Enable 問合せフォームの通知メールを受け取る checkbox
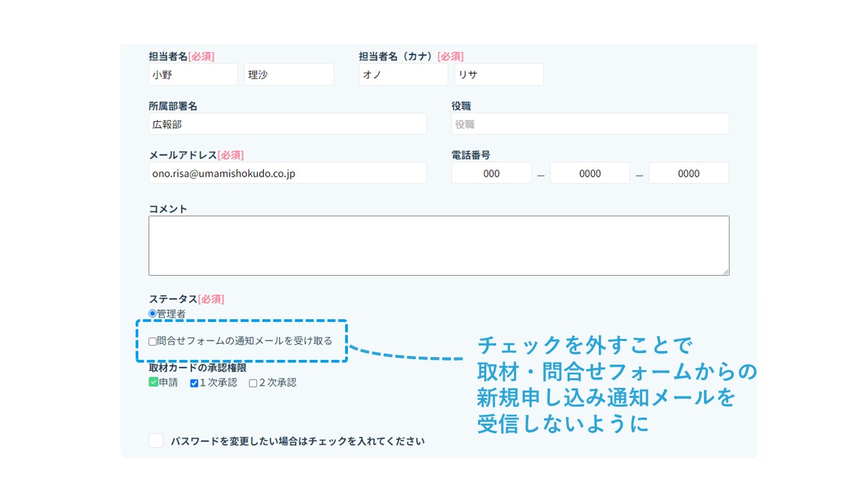The height and width of the screenshot is (488, 868). (153, 342)
